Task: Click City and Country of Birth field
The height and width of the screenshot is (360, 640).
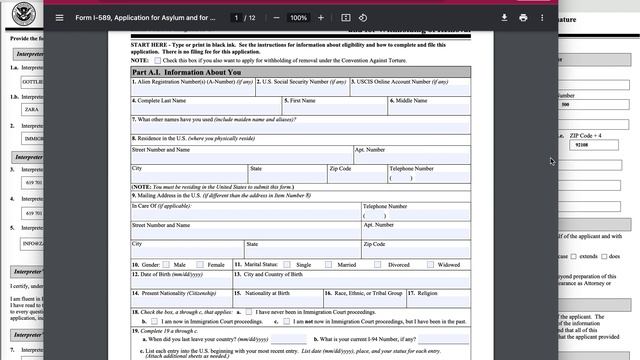Action: pos(352,282)
